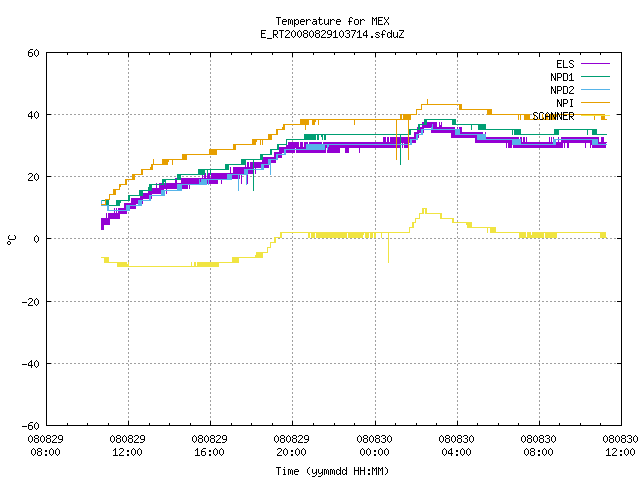
Task: Click the y-axis label 20
Action: (33, 177)
